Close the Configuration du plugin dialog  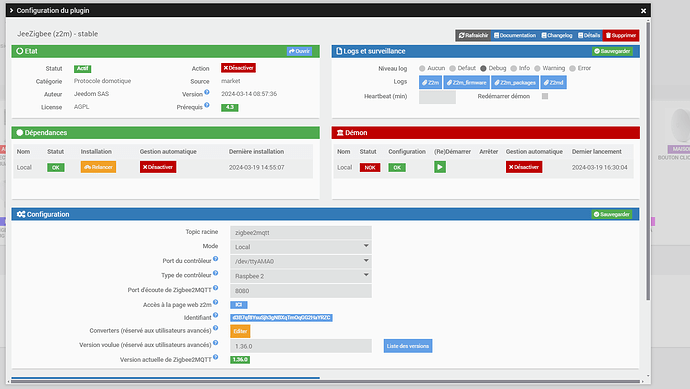(643, 11)
